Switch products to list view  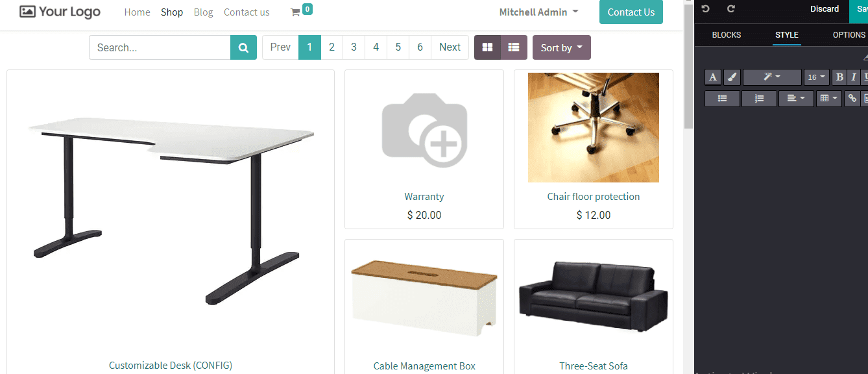pos(514,47)
